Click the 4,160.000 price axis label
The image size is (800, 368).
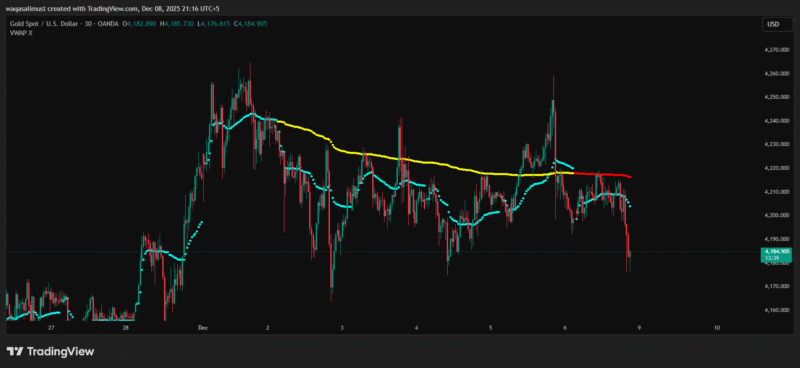click(x=776, y=310)
